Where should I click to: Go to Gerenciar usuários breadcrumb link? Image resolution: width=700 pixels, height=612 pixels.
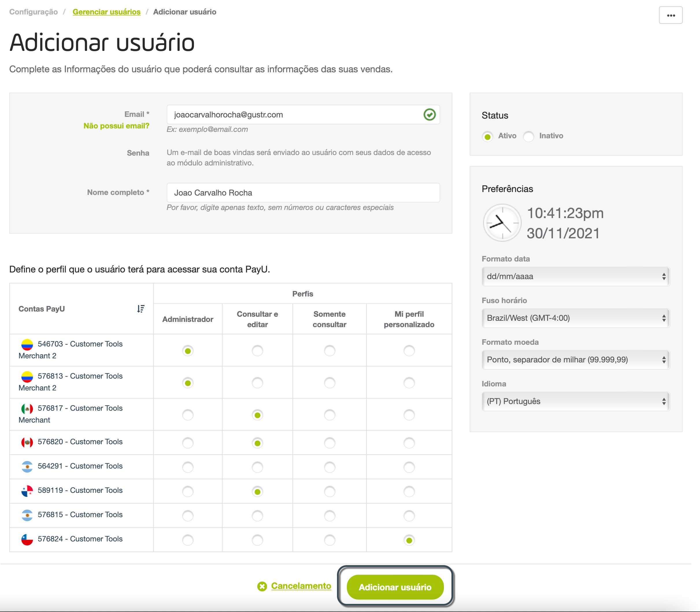(x=106, y=12)
